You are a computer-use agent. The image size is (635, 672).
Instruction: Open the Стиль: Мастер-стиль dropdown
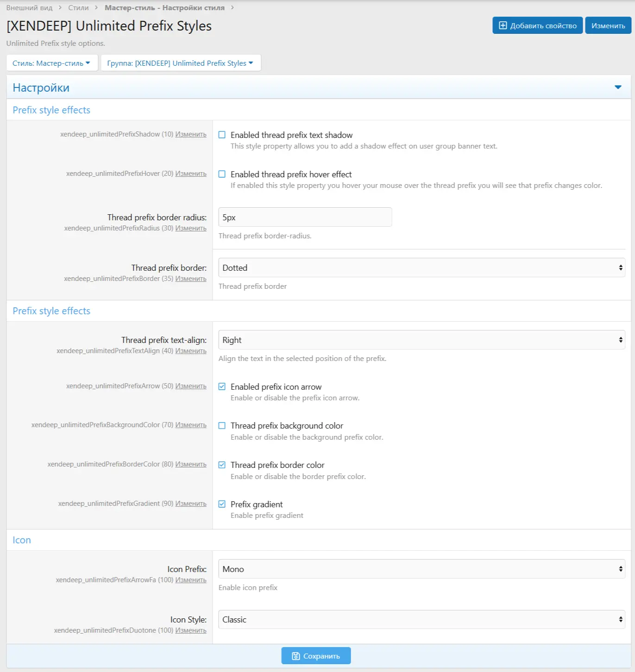(52, 63)
